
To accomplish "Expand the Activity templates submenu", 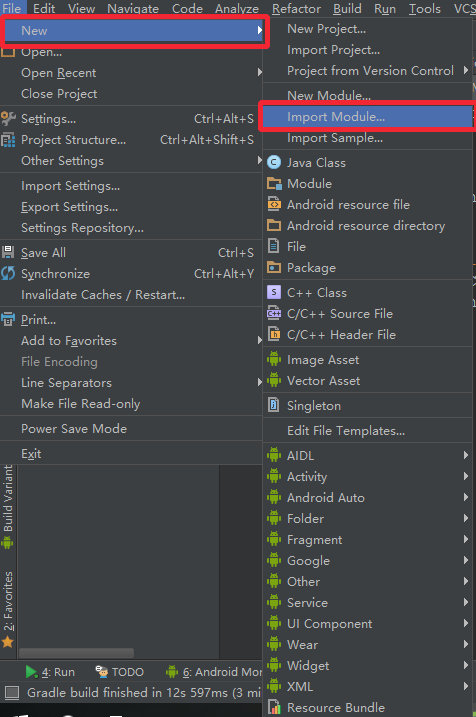I will coord(368,476).
